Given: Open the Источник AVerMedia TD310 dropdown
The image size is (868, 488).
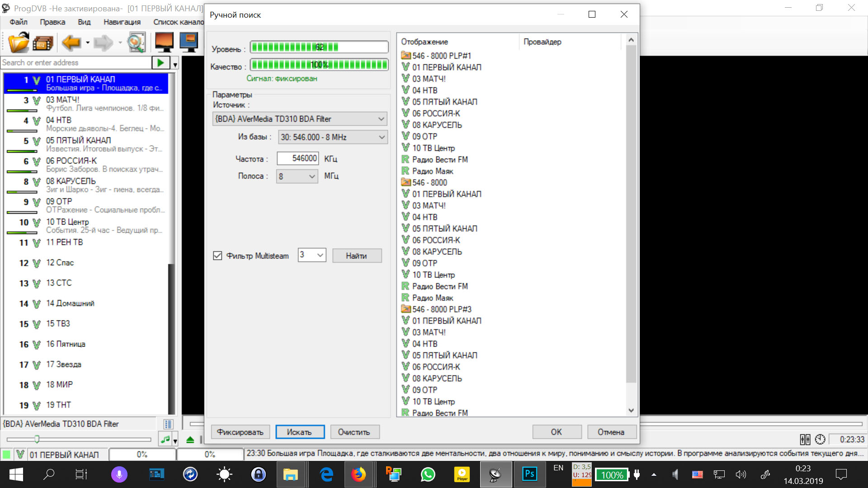Looking at the screenshot, I should [300, 119].
